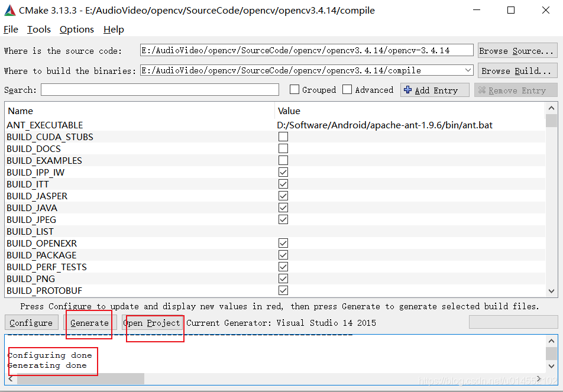Click the progress bar beside generator label

[513, 322]
